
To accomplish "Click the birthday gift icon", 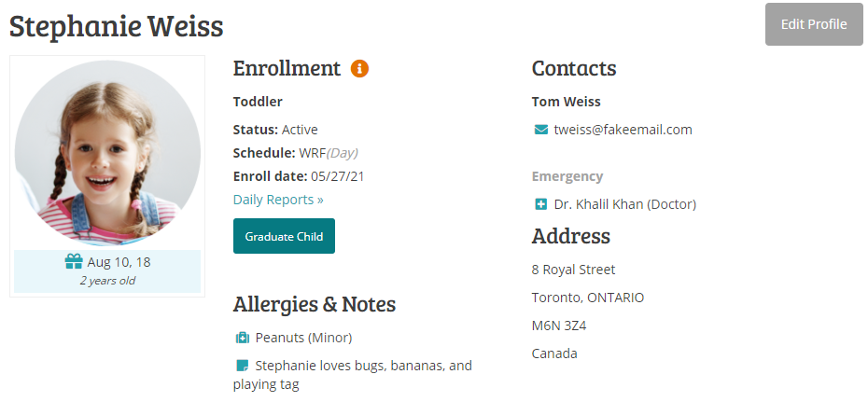I will click(74, 262).
